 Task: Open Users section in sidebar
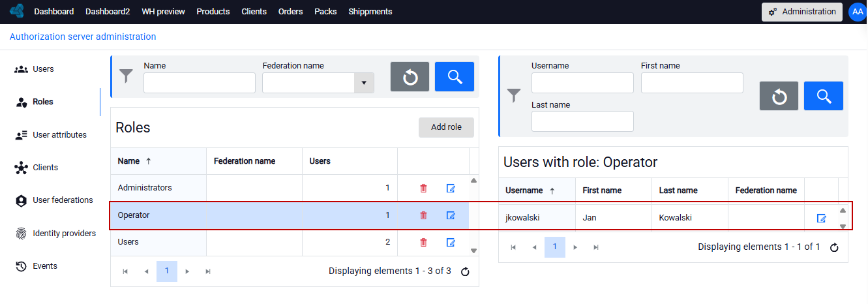[x=43, y=69]
